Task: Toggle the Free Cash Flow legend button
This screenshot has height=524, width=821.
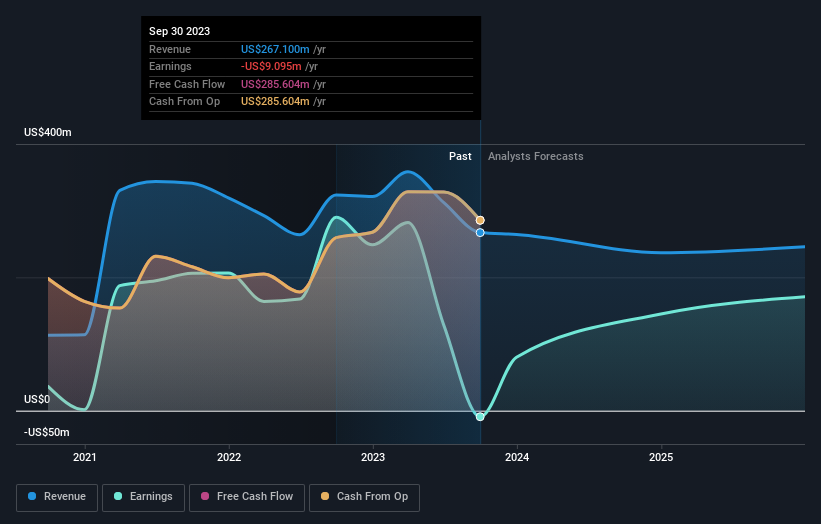Action: pos(247,497)
